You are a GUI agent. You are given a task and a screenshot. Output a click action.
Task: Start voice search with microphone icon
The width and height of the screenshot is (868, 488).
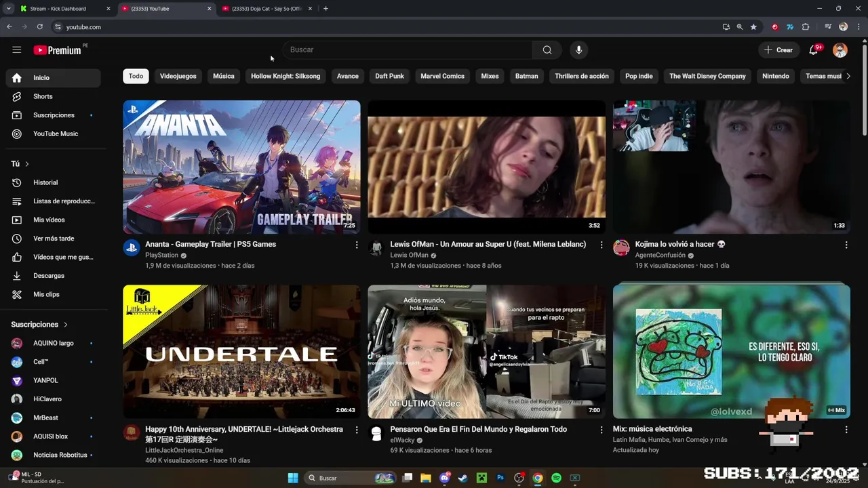[578, 49]
